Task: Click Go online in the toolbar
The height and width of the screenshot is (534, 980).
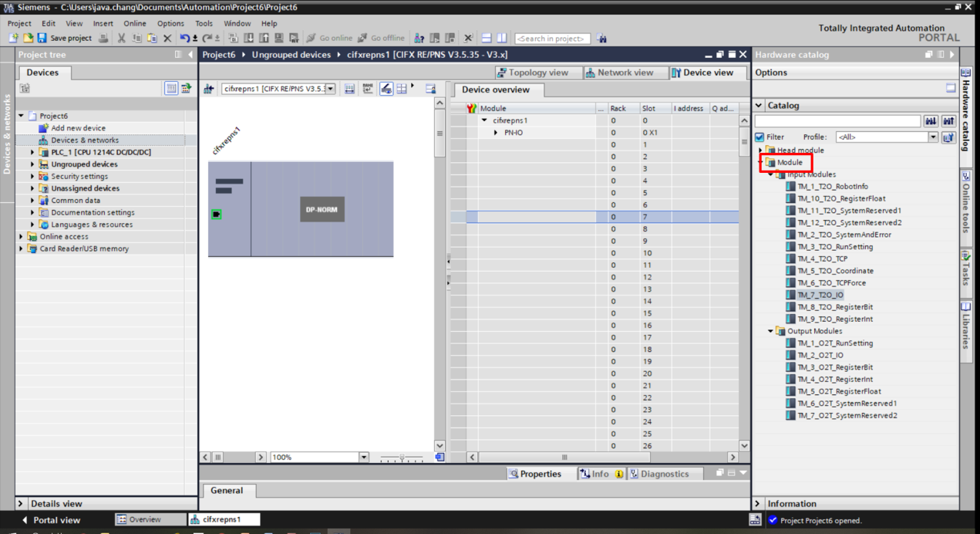Action: (330, 38)
